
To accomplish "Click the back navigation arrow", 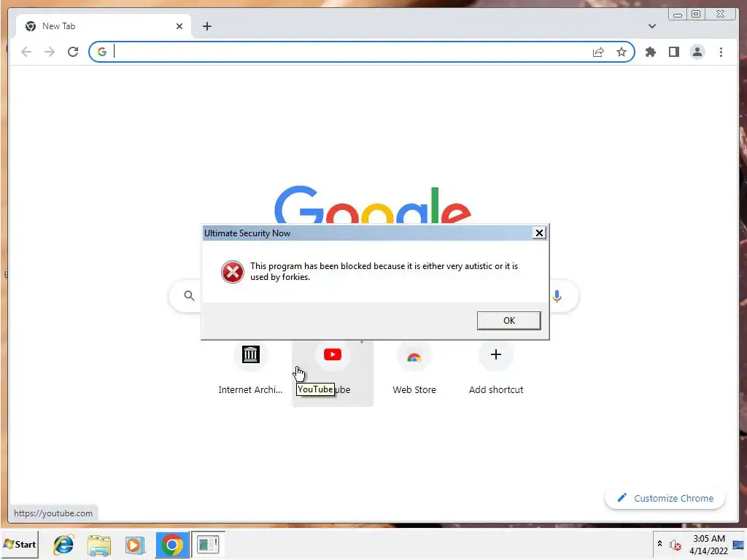I will coord(26,52).
